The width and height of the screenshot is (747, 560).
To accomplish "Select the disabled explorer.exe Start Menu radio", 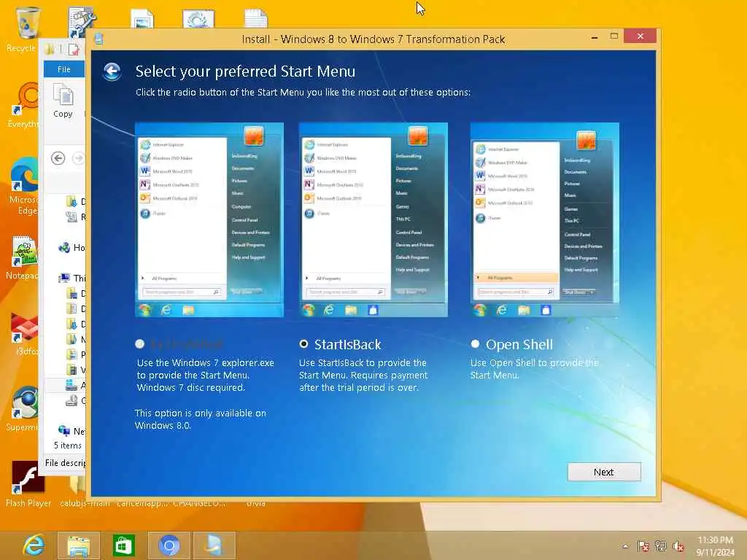I will [139, 344].
